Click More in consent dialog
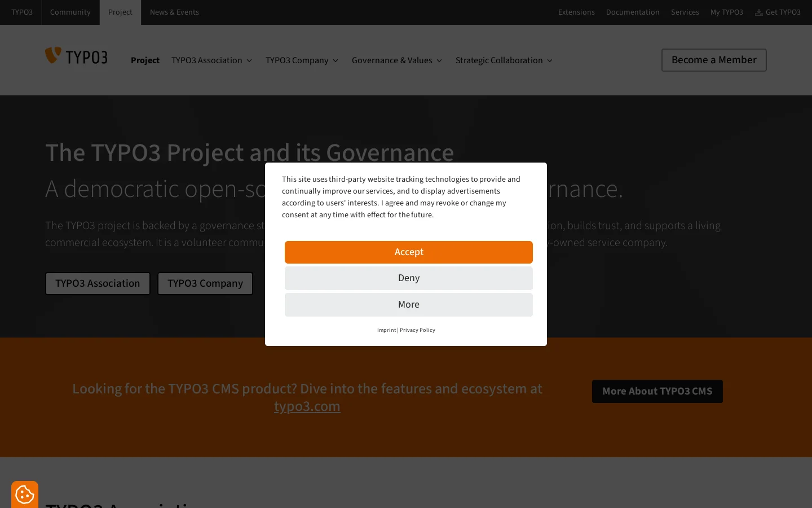 pos(409,305)
